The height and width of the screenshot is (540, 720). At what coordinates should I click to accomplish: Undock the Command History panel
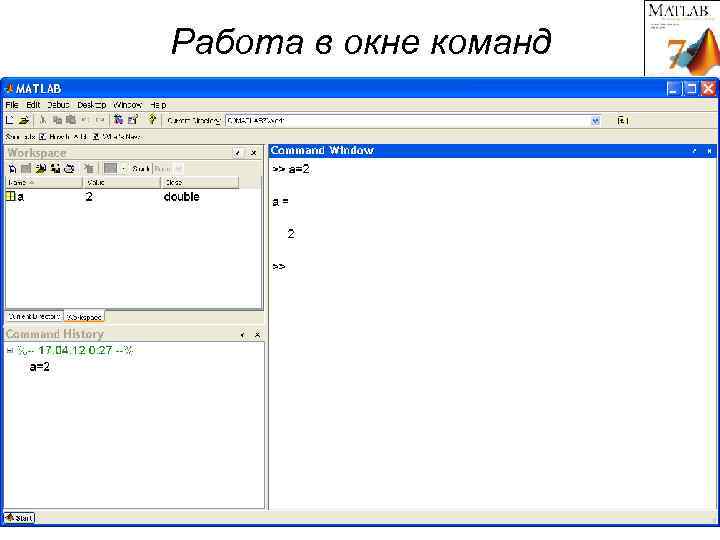[242, 335]
